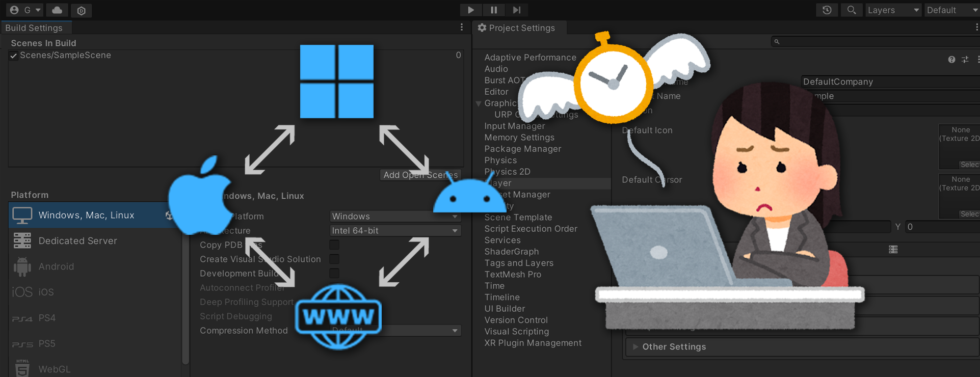Viewport: 980px width, 377px height.
Task: Select Memory Settings category
Action: coord(519,138)
